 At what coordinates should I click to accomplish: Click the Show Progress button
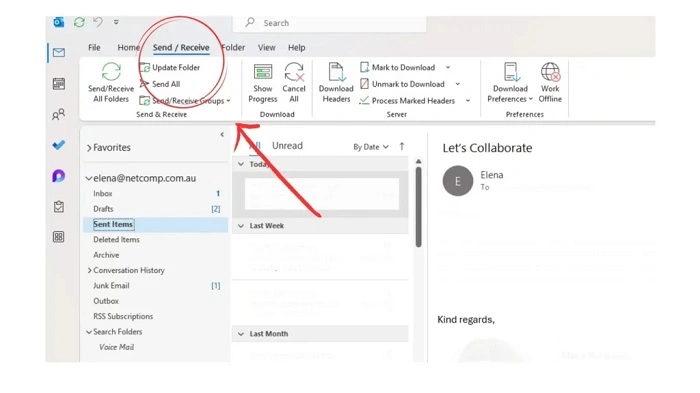[x=263, y=83]
